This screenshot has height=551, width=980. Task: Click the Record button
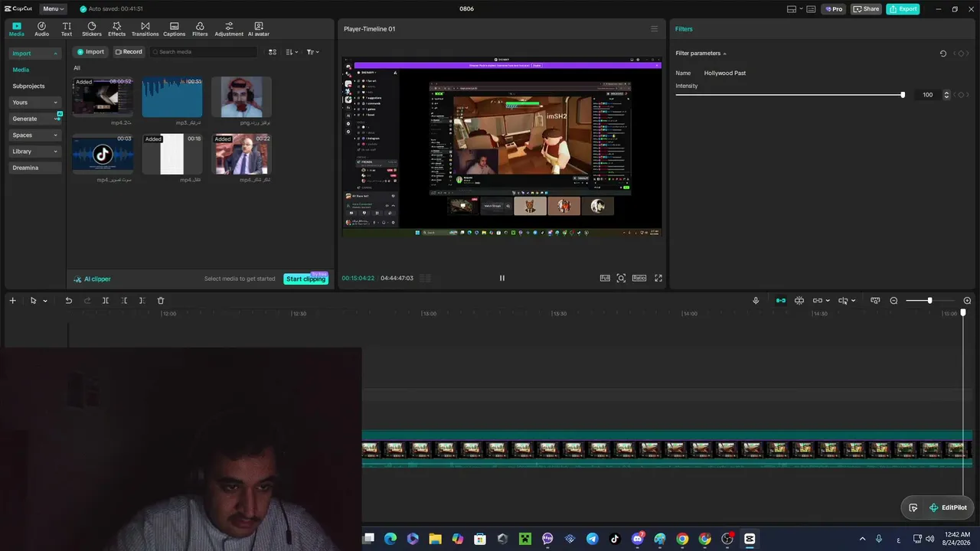coord(129,52)
